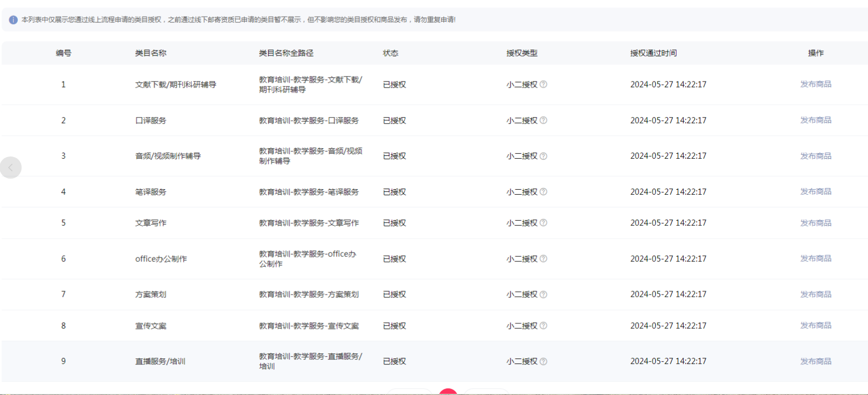Click 发布商品 for 文献下载/期刊科研辅导
Viewport: 868px width, 395px height.
click(x=815, y=84)
